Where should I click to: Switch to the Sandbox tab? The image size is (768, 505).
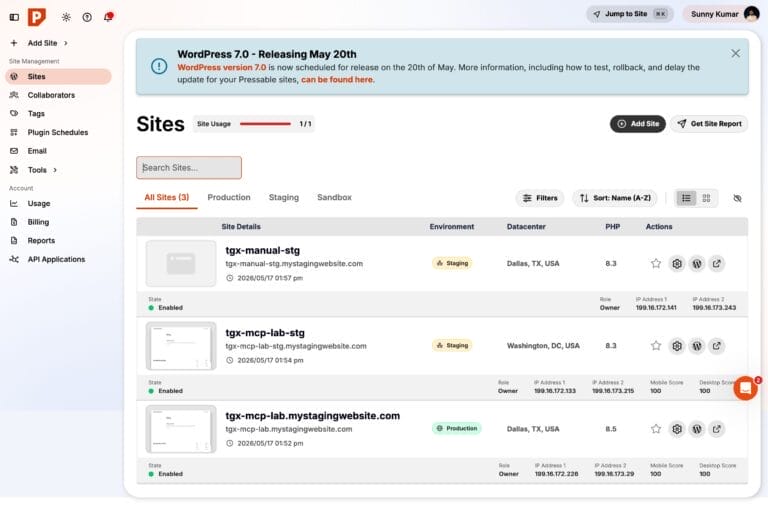coord(335,197)
